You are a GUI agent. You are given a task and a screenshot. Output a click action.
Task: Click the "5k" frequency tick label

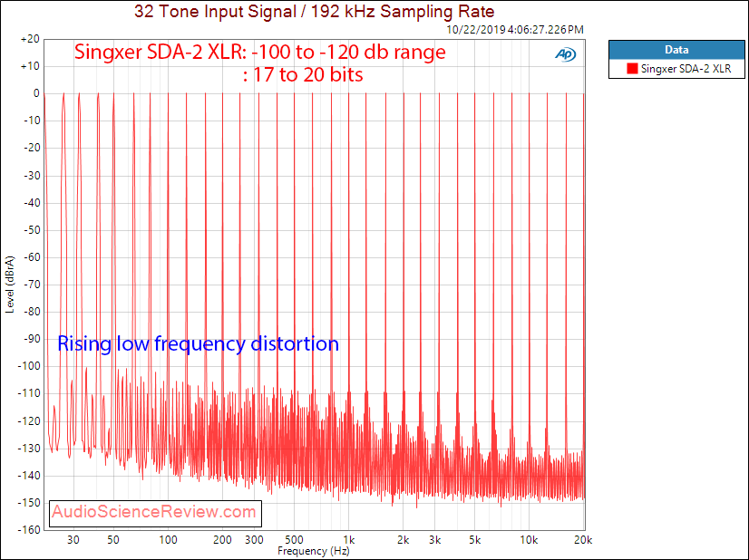tap(475, 540)
